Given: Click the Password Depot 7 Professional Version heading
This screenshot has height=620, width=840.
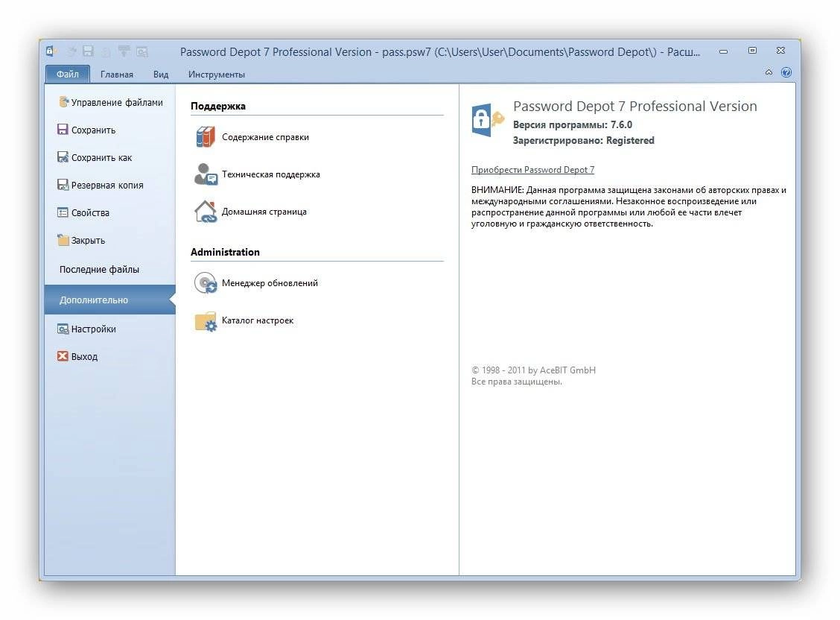Looking at the screenshot, I should click(x=634, y=106).
